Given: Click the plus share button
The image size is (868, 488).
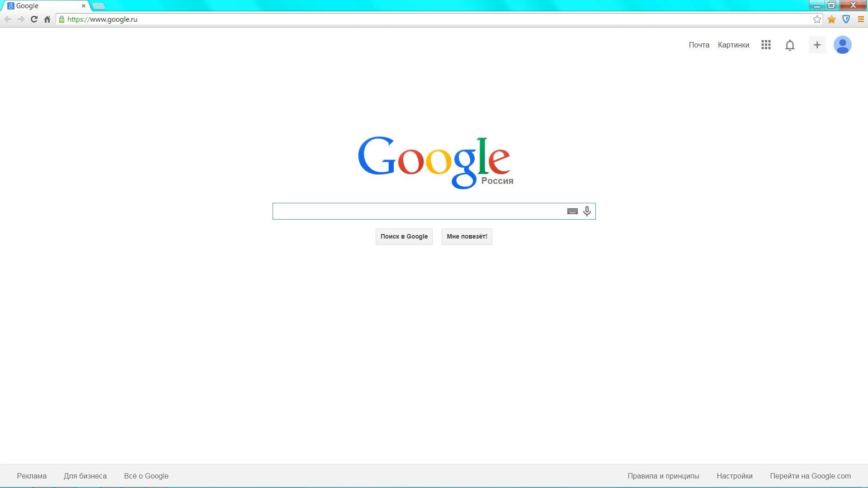Looking at the screenshot, I should coord(817,45).
